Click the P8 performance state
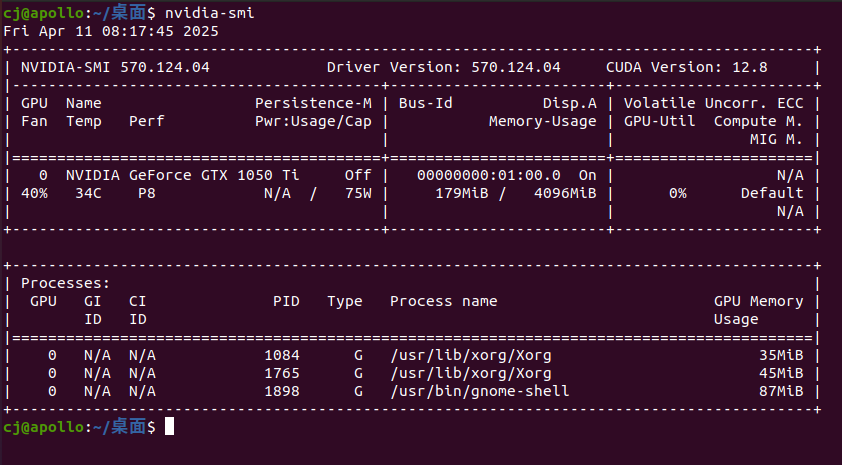Viewport: 842px width, 465px height. tap(147, 193)
